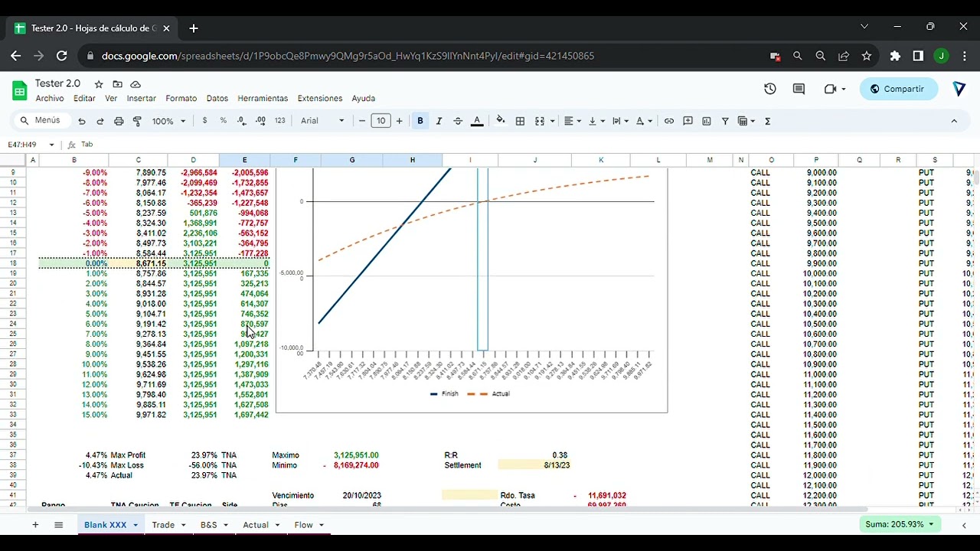Screen dimensions: 980x551
Task: Format as currency with dollar icon
Action: pos(204,121)
